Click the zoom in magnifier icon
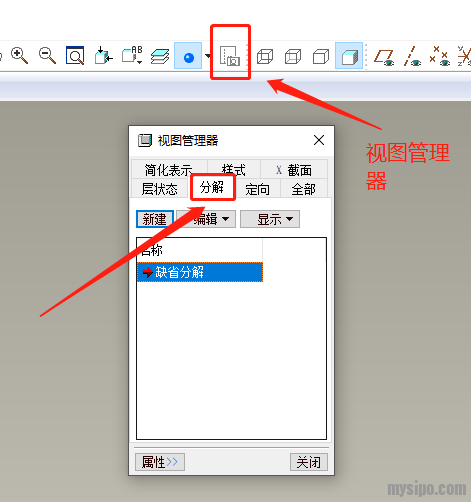The image size is (471, 502). [x=19, y=55]
